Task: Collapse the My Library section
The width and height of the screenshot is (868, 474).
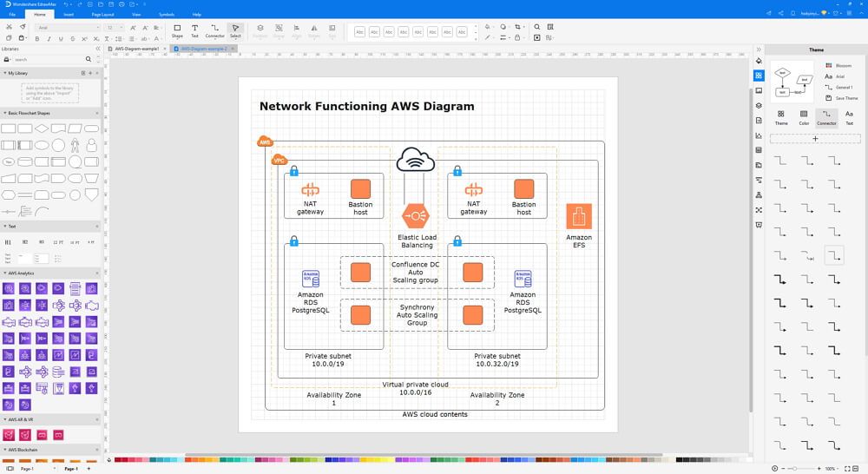Action: coord(5,73)
